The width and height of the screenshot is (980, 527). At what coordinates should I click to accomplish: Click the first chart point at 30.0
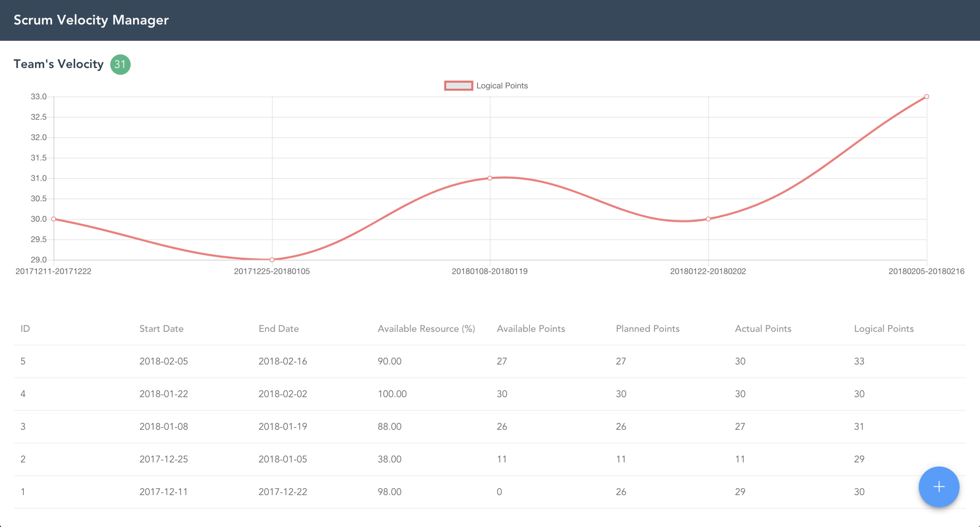54,219
